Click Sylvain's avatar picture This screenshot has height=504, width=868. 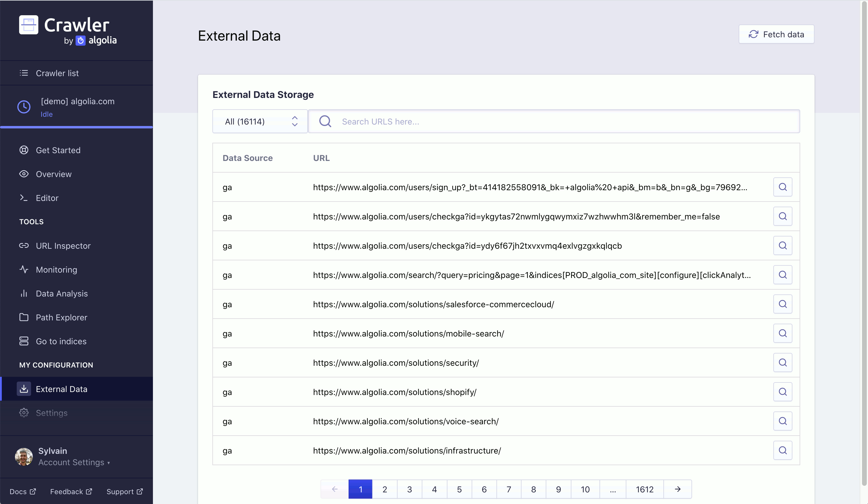pyautogui.click(x=24, y=457)
